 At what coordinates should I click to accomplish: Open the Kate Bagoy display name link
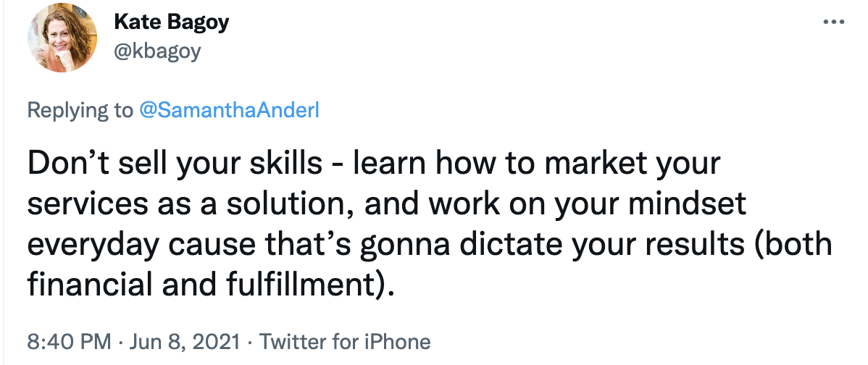coord(171,22)
